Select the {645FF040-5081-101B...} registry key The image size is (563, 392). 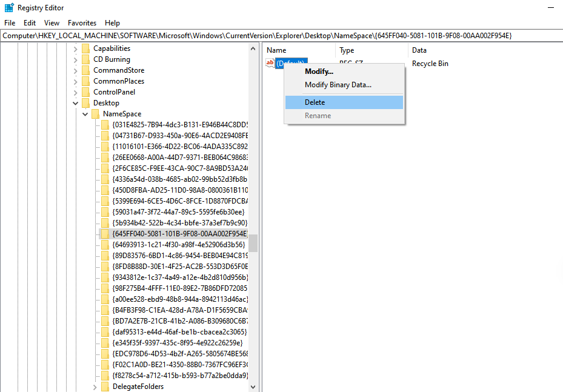177,233
